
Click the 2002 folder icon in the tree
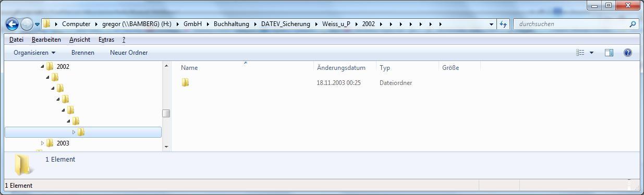(x=50, y=66)
